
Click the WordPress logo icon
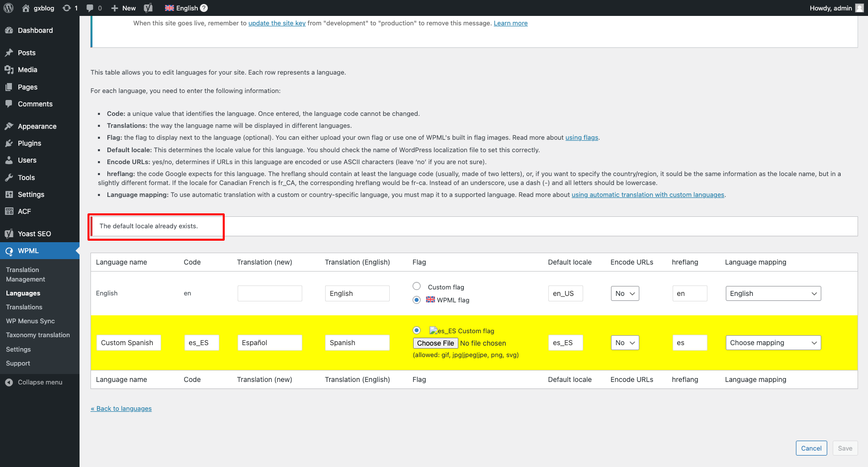pyautogui.click(x=8, y=8)
